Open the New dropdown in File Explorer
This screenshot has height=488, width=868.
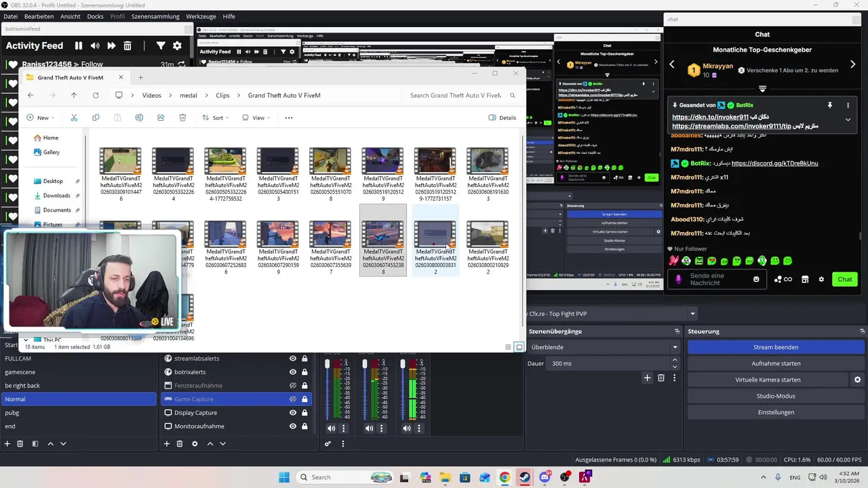[41, 118]
